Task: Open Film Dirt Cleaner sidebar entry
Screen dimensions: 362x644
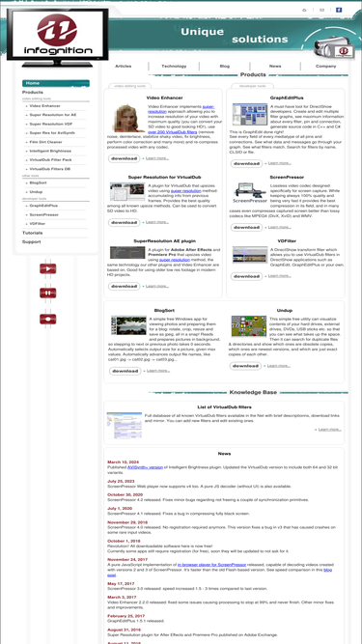Action: click(x=46, y=142)
